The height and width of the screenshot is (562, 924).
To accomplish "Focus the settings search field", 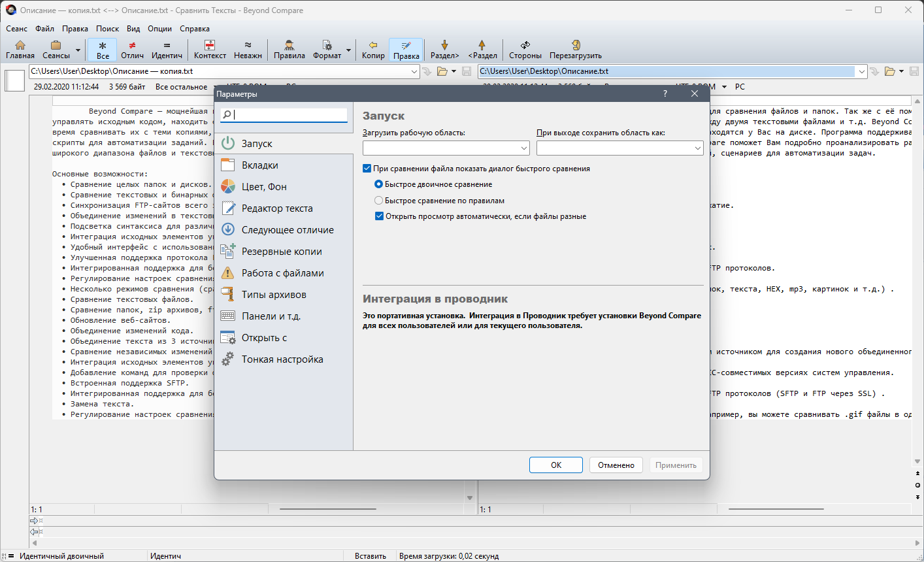I will [284, 114].
